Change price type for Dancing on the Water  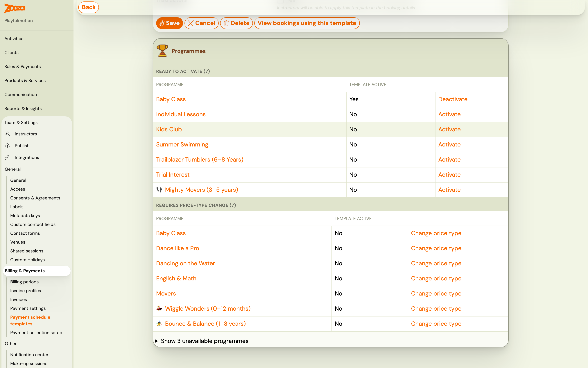436,263
